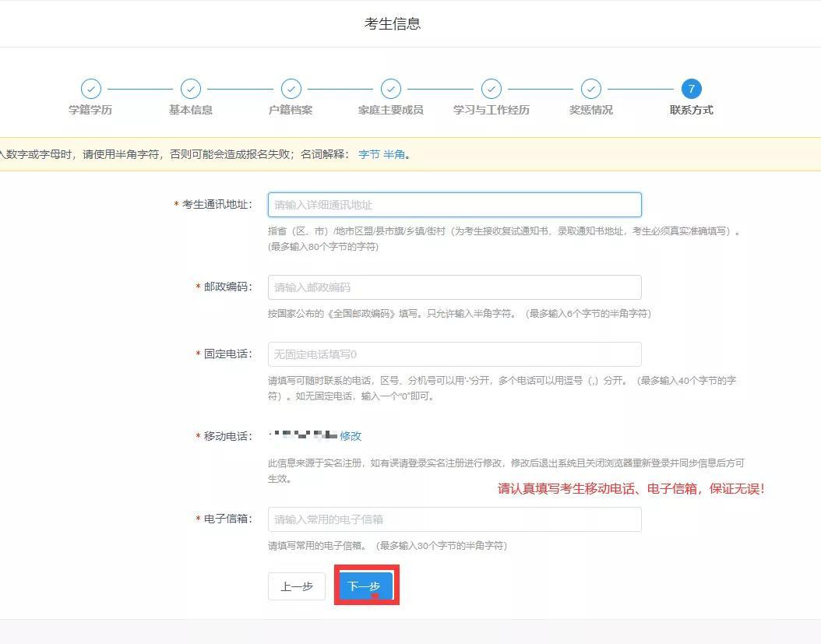Screen dimensions: 821x644
Task: Open the 户籍档案 section
Action: tap(291, 110)
